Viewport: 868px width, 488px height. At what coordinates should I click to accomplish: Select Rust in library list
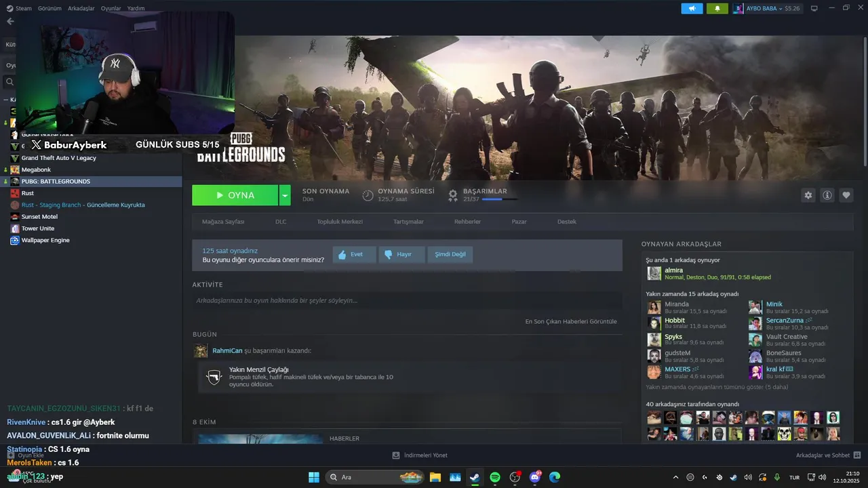pos(27,193)
